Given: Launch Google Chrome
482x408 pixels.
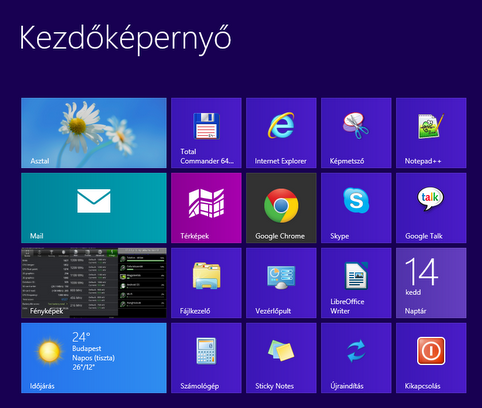Looking at the screenshot, I should (281, 208).
